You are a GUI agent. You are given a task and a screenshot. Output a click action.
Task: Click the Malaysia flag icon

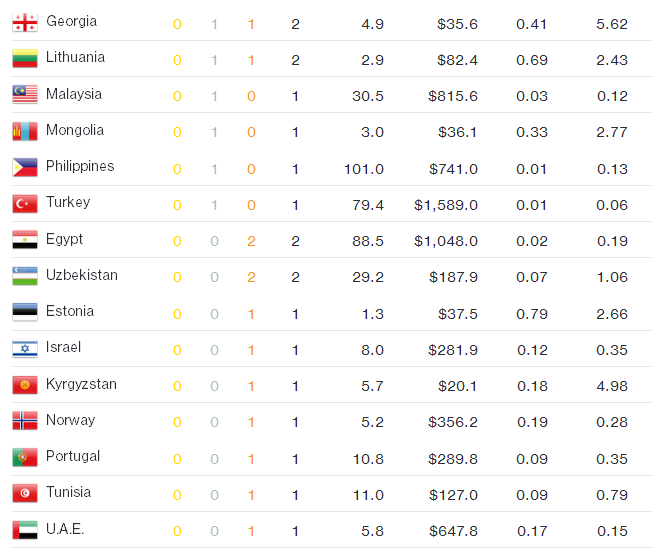(x=25, y=95)
